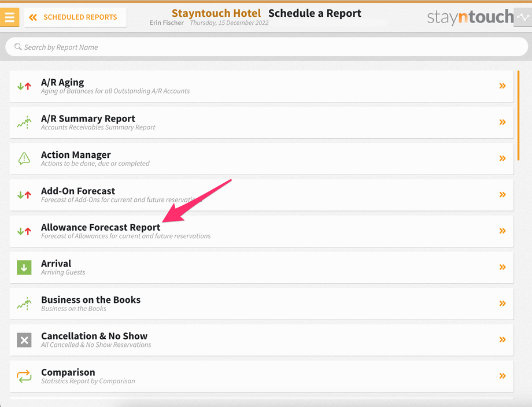532x407 pixels.
Task: Click the date Thursday, 15 December 2022
Action: pyautogui.click(x=229, y=23)
